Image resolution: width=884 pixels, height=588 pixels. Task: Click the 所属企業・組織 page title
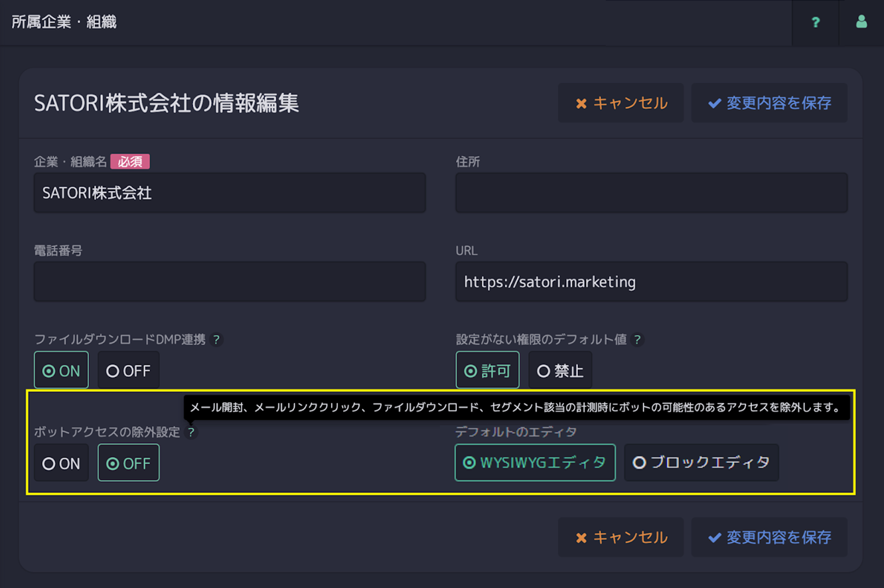coord(64,22)
